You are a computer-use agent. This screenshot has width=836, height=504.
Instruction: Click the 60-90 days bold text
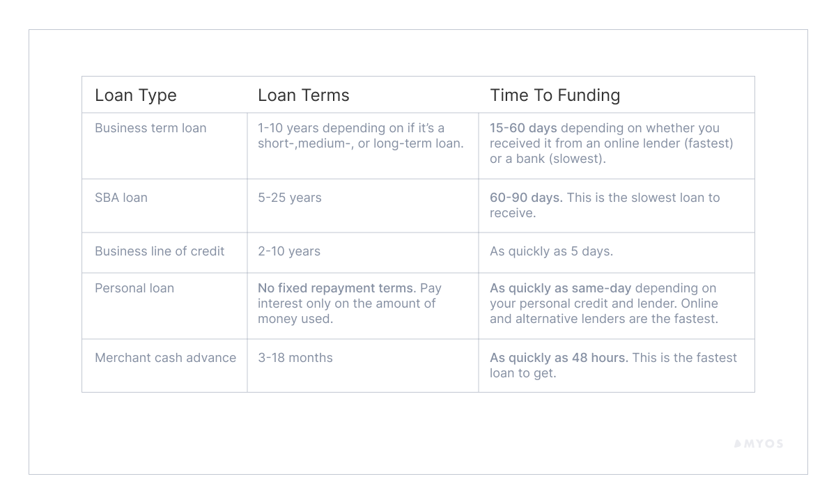tap(525, 198)
